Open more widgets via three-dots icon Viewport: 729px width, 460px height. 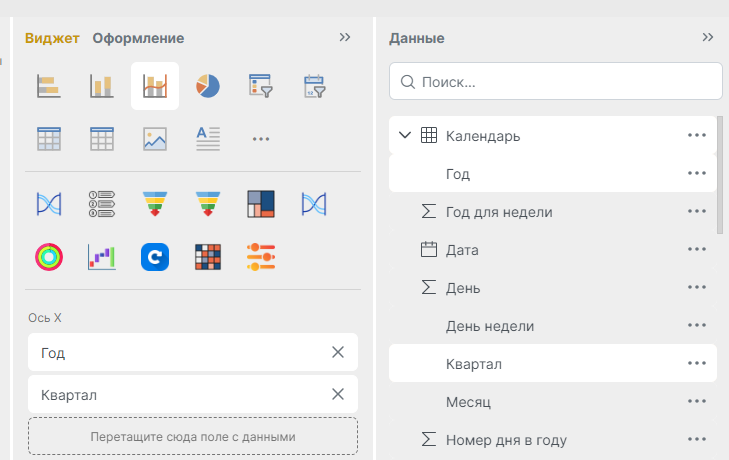[x=261, y=139]
